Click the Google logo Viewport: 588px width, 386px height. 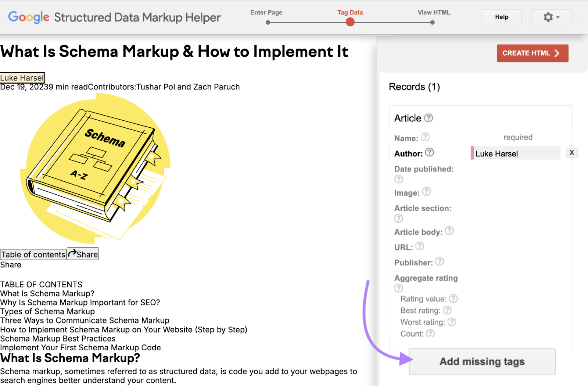click(x=29, y=17)
